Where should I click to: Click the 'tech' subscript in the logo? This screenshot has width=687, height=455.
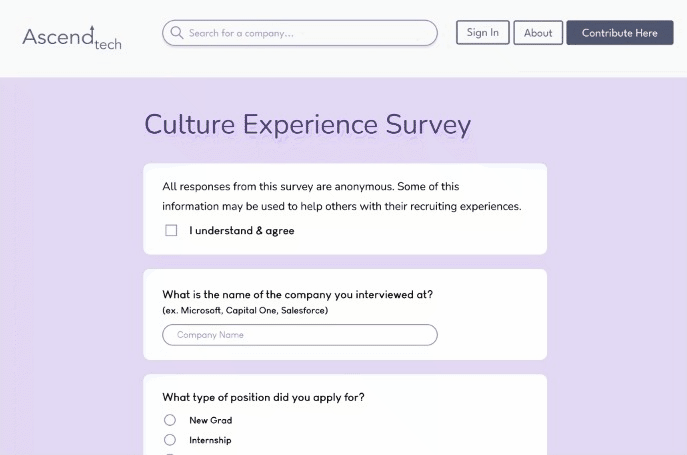tap(108, 45)
